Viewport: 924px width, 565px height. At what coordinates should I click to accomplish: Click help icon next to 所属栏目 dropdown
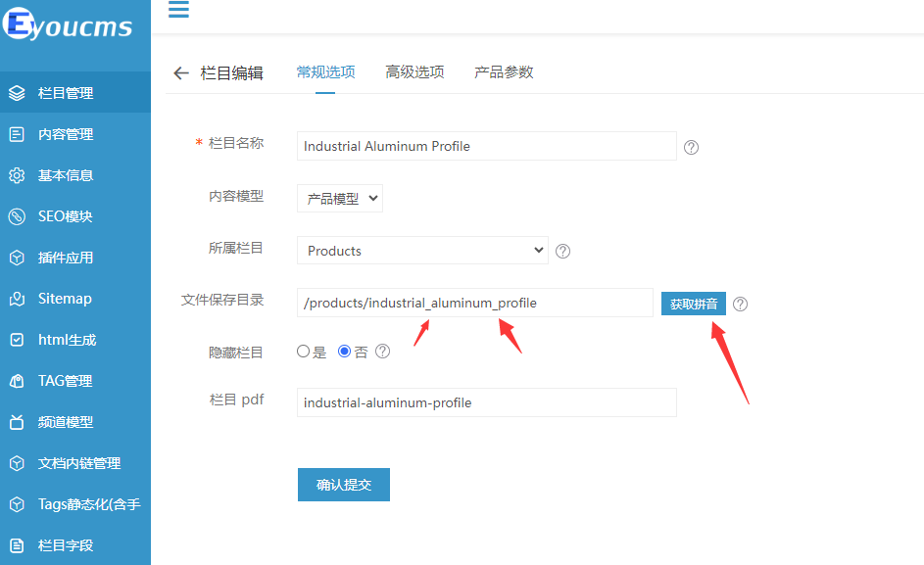pos(562,251)
